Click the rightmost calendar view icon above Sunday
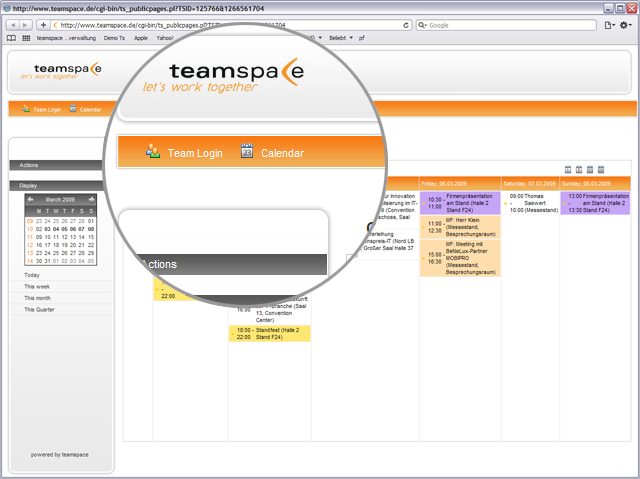 (601, 169)
